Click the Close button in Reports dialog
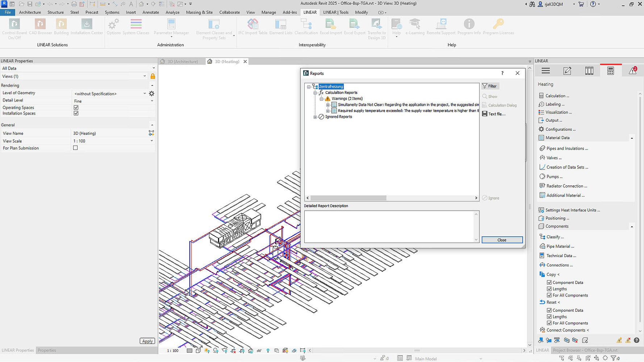The width and height of the screenshot is (644, 362). [x=502, y=240]
